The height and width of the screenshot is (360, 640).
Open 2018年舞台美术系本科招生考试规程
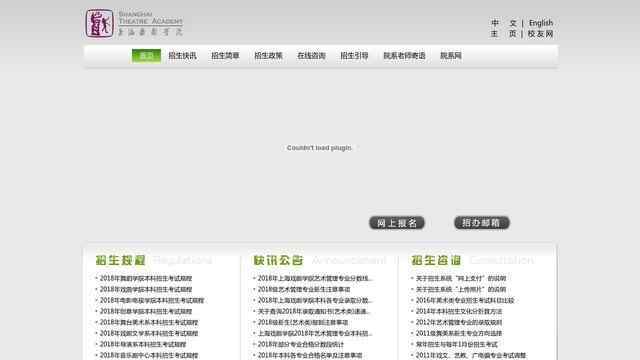[149, 322]
